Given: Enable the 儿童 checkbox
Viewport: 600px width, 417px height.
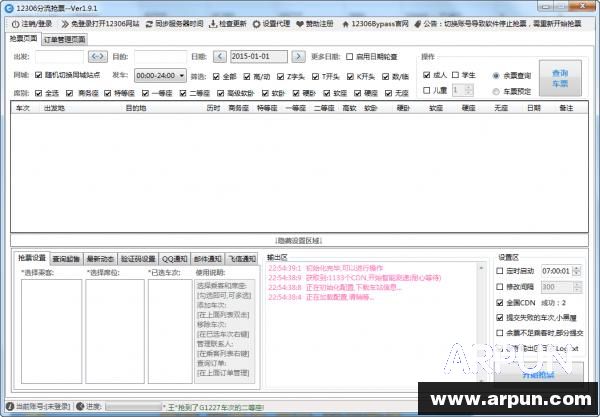Looking at the screenshot, I should (427, 90).
